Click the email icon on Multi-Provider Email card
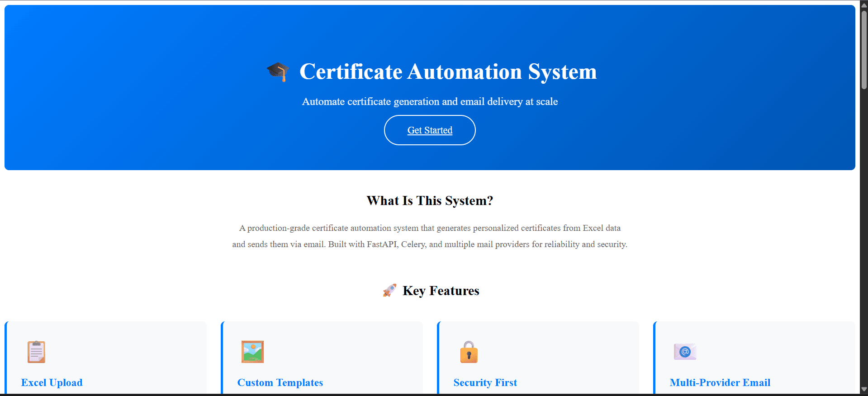The width and height of the screenshot is (868, 396). click(685, 352)
